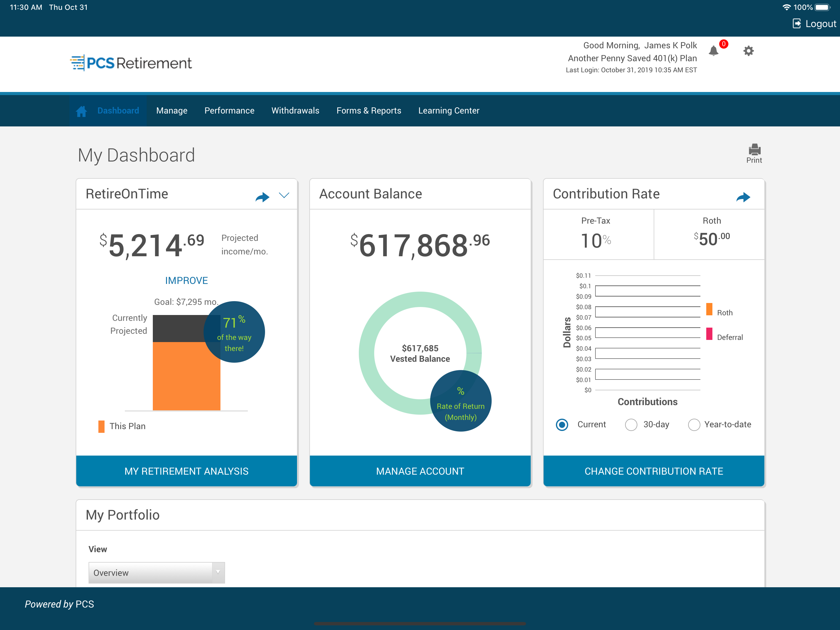The height and width of the screenshot is (630, 840).
Task: Click CHANGE CONTRIBUTION RATE button
Action: coord(654,471)
